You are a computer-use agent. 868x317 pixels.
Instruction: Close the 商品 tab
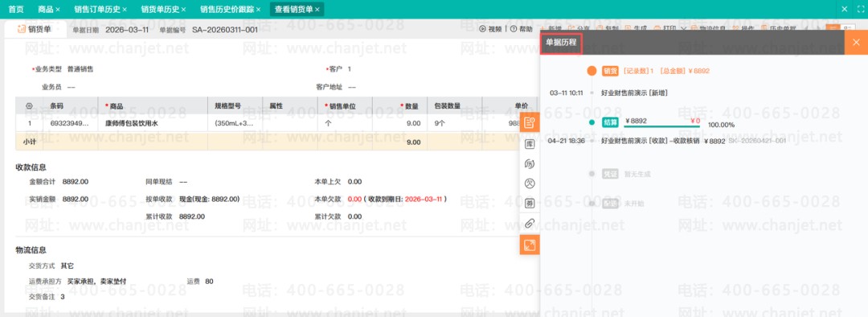58,10
